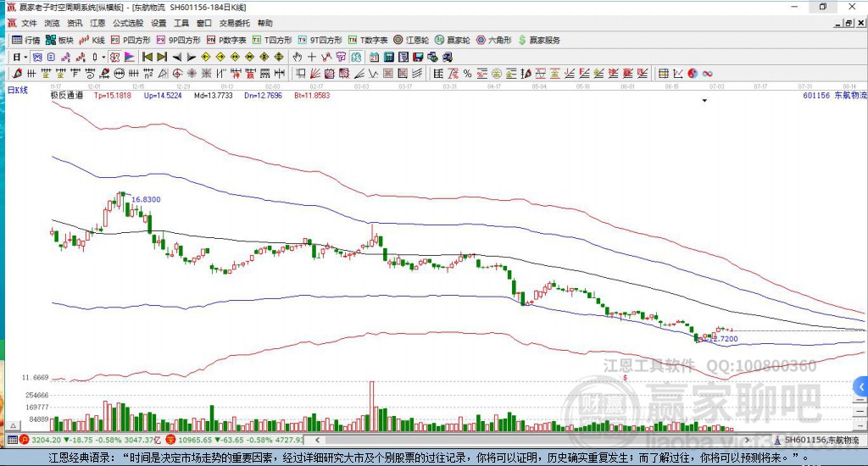868x466 pixels.
Task: Click the status bar keyboard grid icon
Action: 12,440
